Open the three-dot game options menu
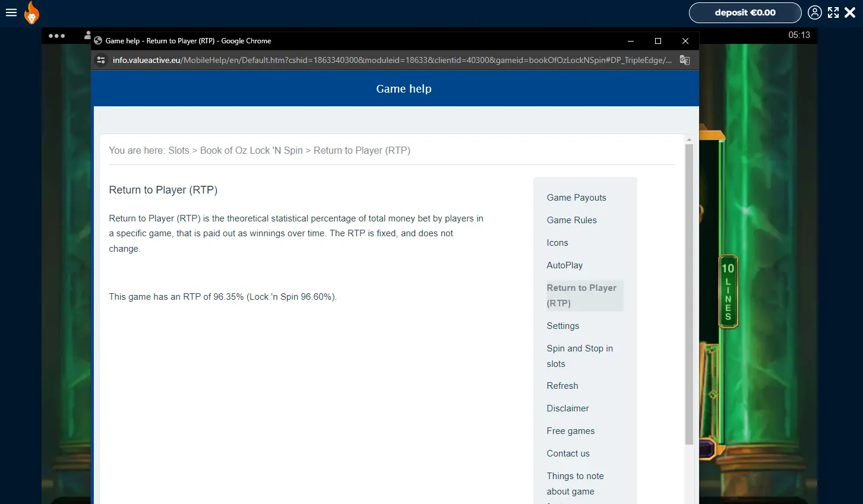This screenshot has width=863, height=504. click(57, 36)
